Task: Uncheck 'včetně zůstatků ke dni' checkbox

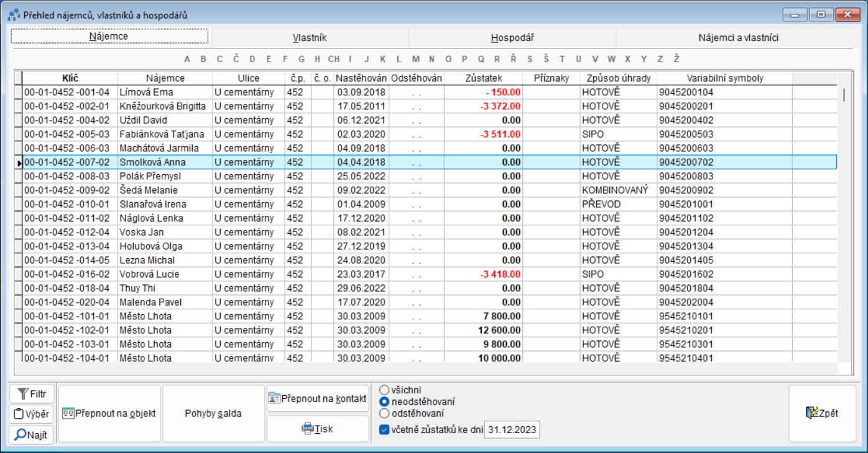Action: (x=384, y=429)
